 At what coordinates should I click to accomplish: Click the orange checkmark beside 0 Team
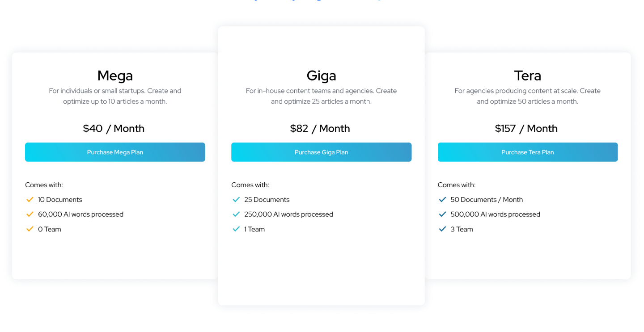click(30, 229)
